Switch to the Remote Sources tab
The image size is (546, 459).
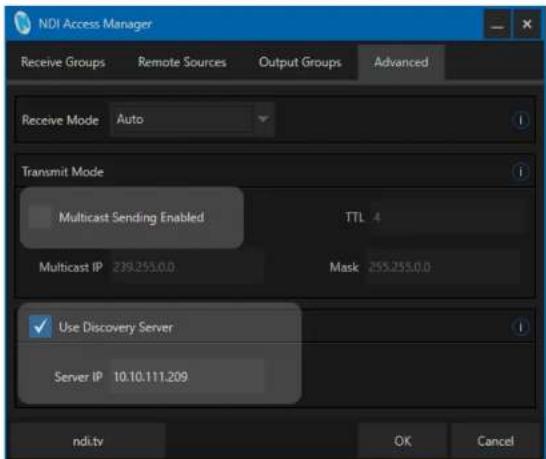click(x=182, y=62)
